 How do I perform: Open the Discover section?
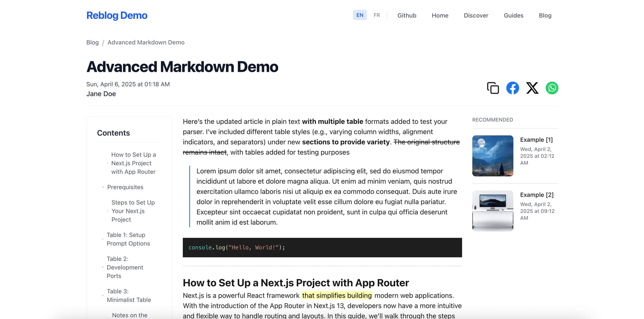coord(476,15)
